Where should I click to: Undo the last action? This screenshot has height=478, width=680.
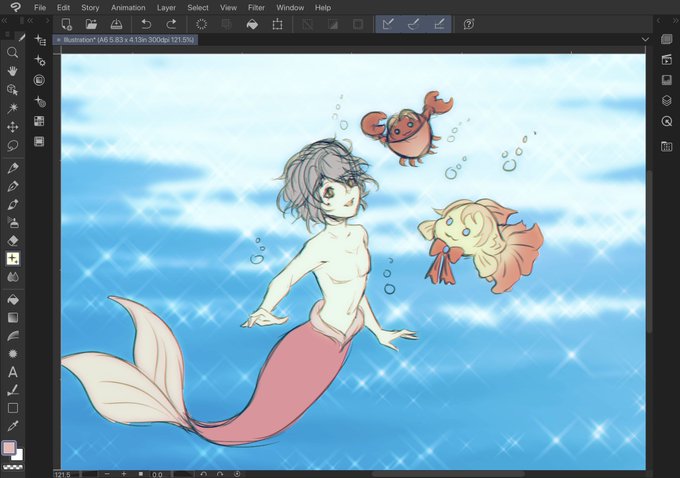(146, 24)
